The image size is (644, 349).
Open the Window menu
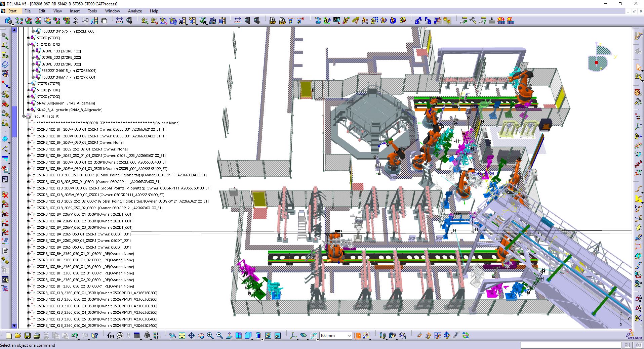coord(112,11)
